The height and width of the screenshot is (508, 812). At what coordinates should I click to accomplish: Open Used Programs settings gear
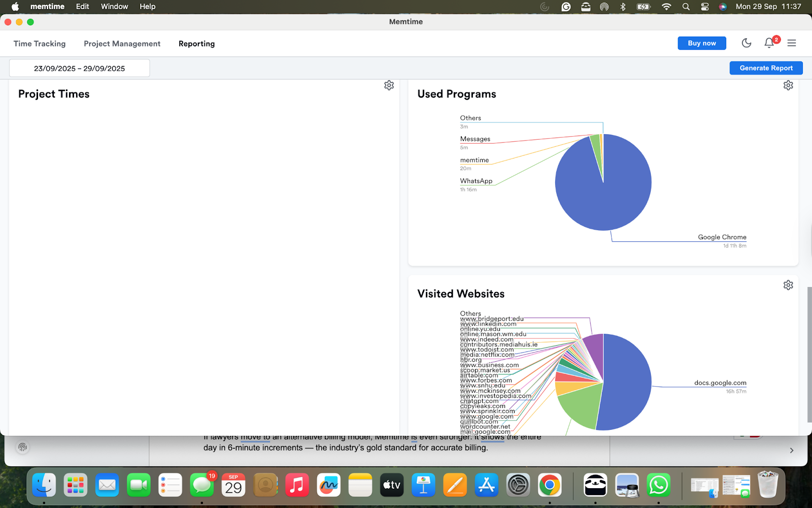(788, 85)
